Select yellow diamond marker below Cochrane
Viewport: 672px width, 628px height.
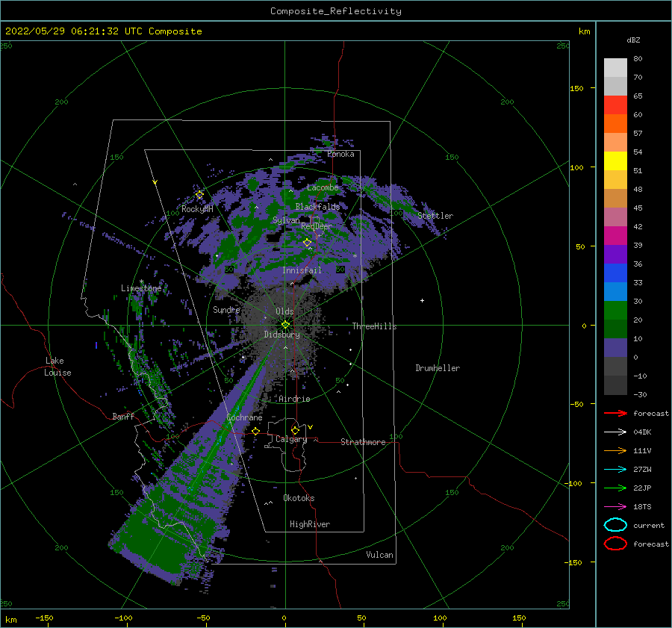(255, 432)
